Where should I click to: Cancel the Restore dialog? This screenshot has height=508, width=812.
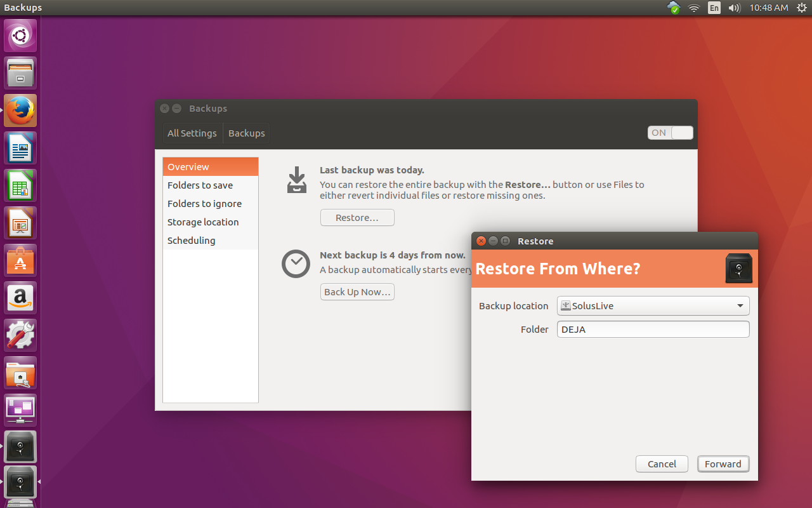tap(662, 464)
